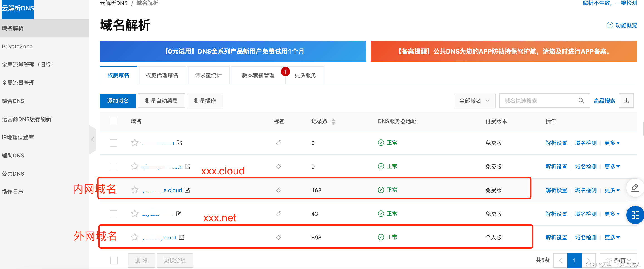Open the blue floating grid menu icon

(x=635, y=215)
